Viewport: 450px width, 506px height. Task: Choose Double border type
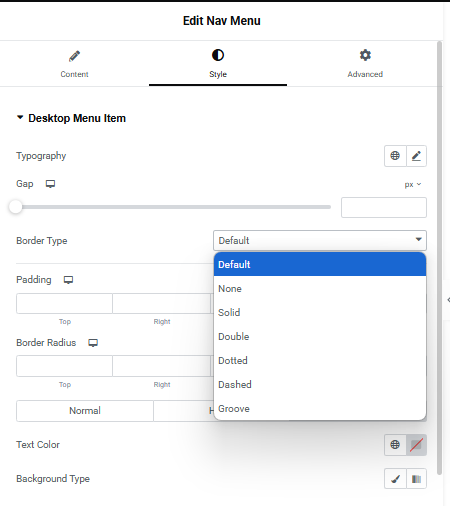click(320, 336)
